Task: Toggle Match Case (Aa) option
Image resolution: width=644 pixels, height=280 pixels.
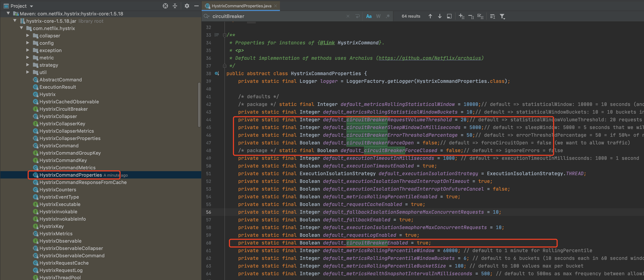Action: click(x=369, y=16)
